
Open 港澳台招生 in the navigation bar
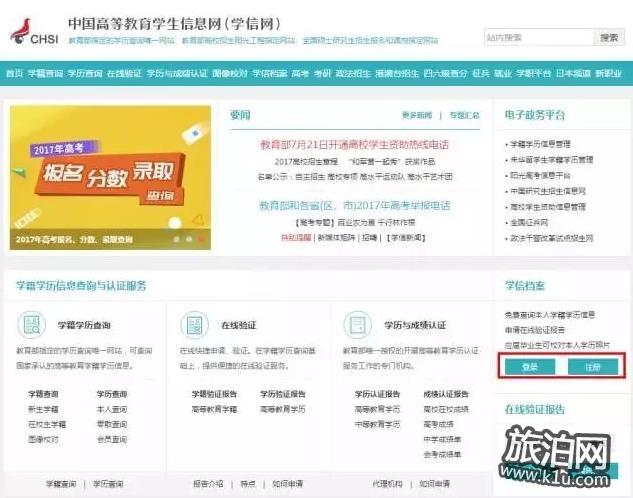click(x=397, y=73)
